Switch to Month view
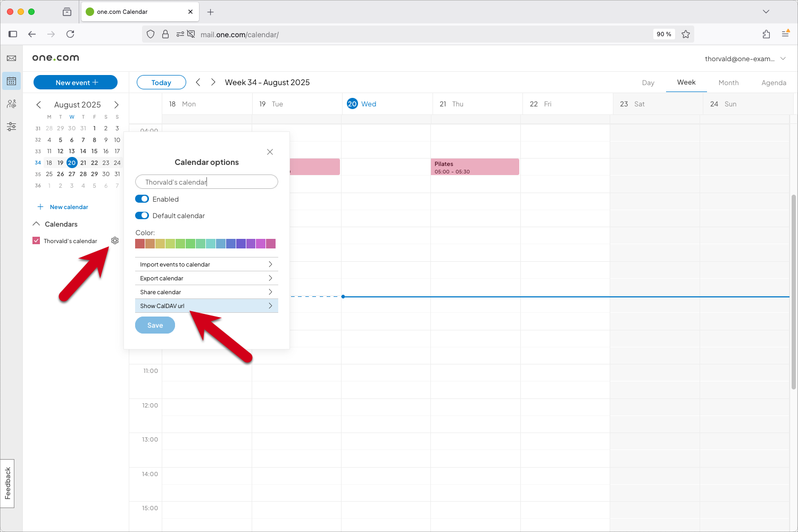This screenshot has height=532, width=798. (728, 82)
